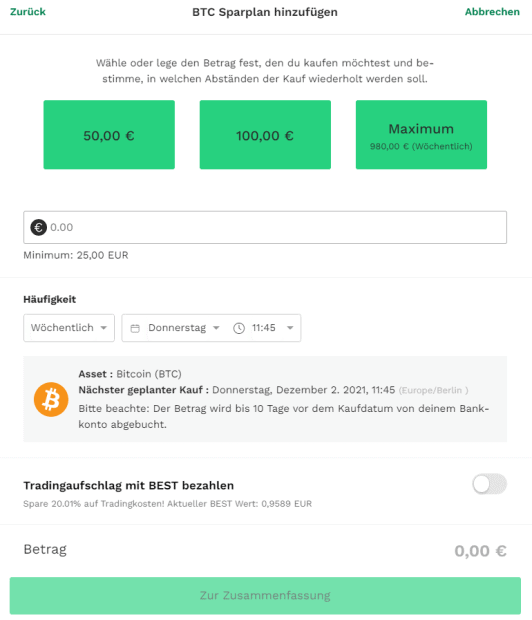Click the clock icon beside 11:45
This screenshot has width=532, height=620.
(x=239, y=328)
